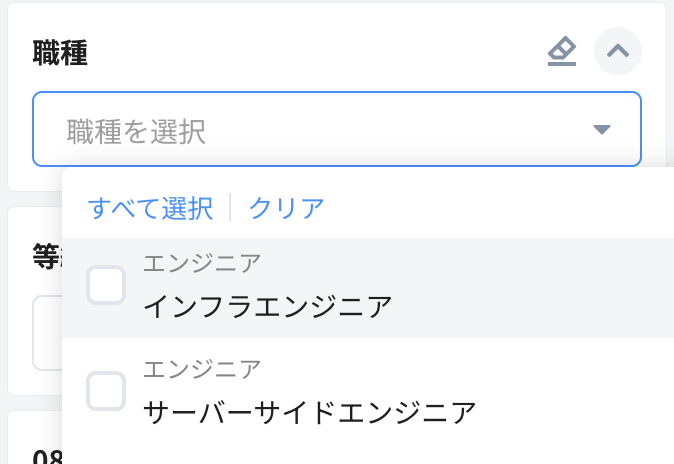
Task: Tick the サーバーサイドエンジニア checkbox
Action: pyautogui.click(x=106, y=391)
